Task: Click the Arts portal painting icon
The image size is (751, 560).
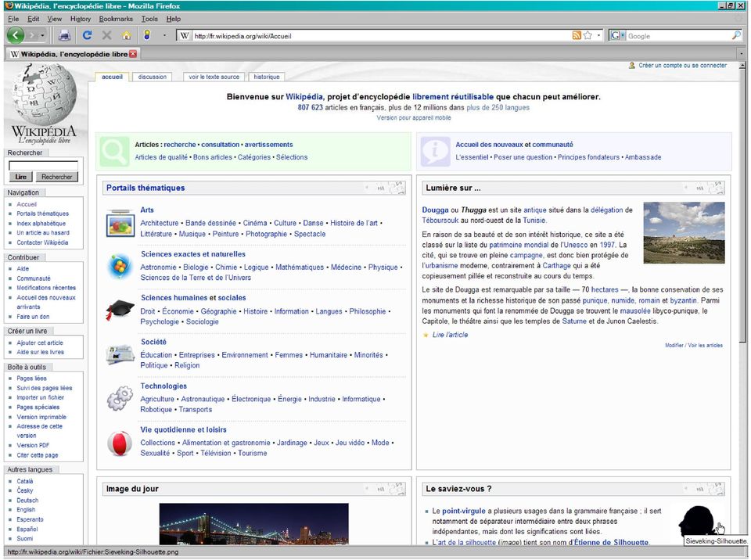Action: [x=120, y=223]
